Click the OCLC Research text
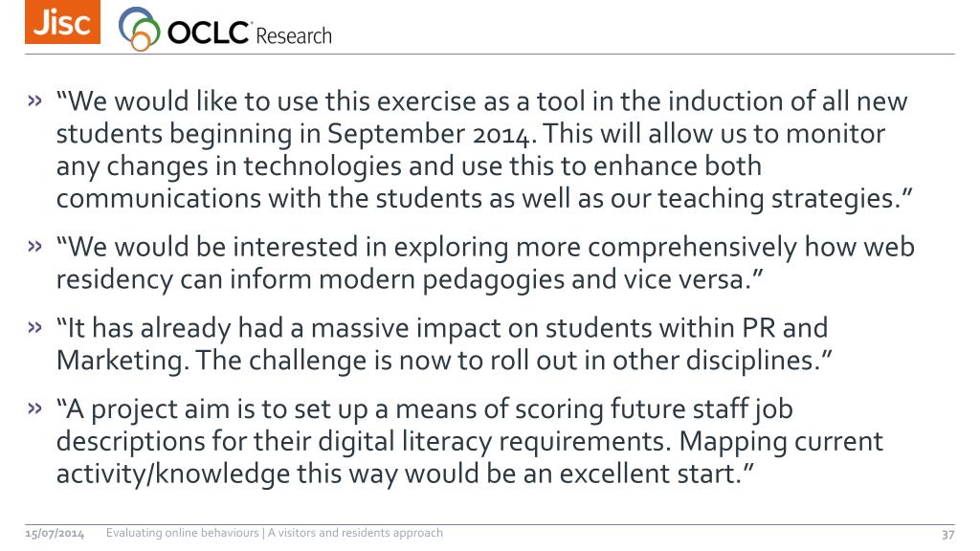The height and width of the screenshot is (551, 980). point(250,35)
